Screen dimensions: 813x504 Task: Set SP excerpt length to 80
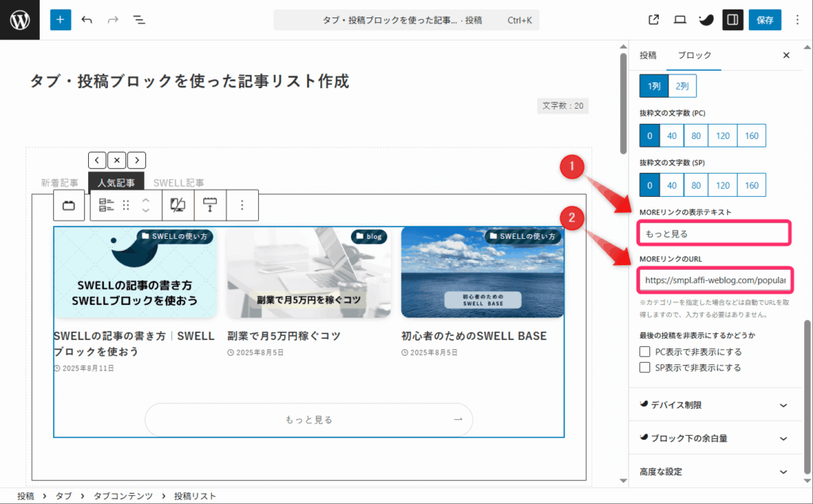pyautogui.click(x=695, y=185)
